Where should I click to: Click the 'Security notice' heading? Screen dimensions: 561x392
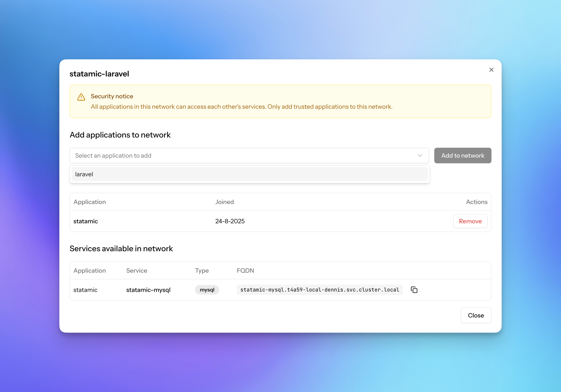(x=112, y=96)
